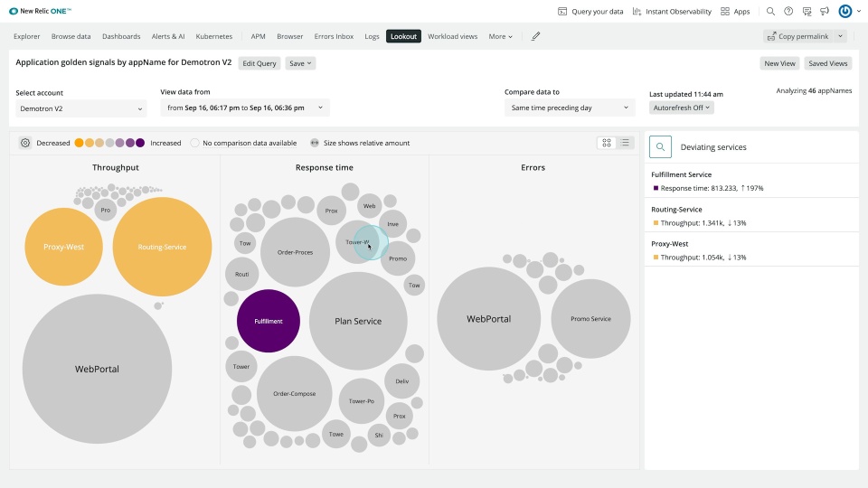This screenshot has width=868, height=488.
Task: Select the Promo Service errors bubble
Action: point(590,319)
